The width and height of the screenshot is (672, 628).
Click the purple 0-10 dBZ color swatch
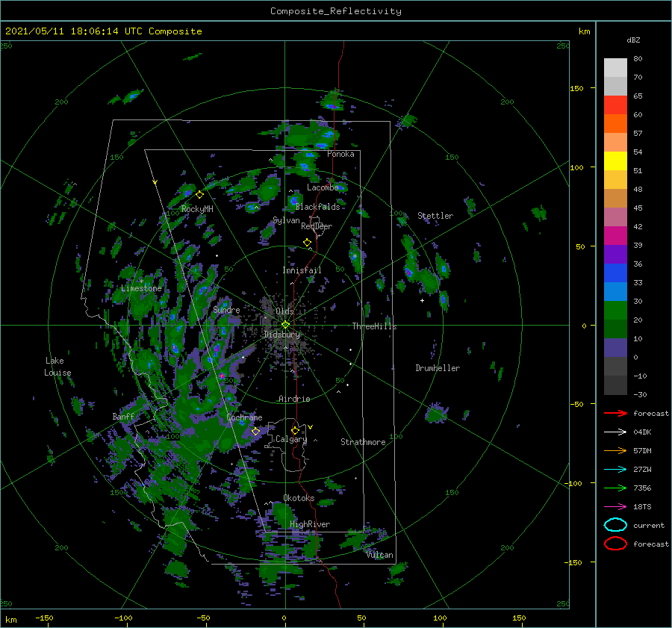(615, 348)
